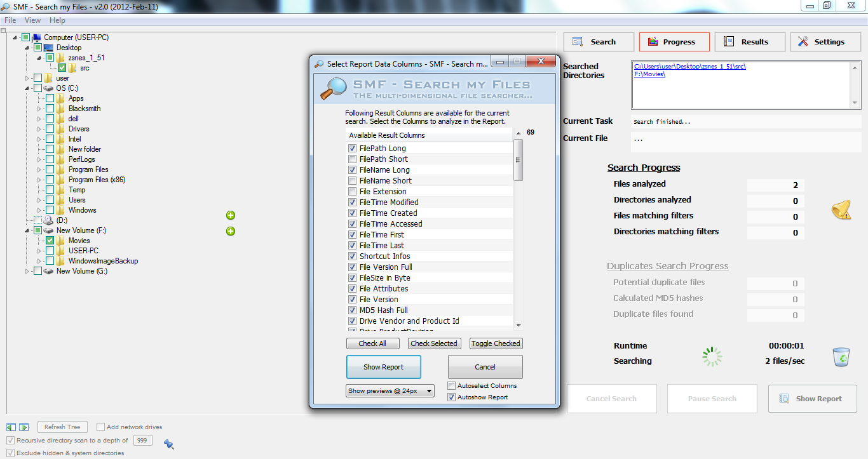868x459 pixels.
Task: Click the loading spinner icon next to Searching
Action: tap(712, 356)
